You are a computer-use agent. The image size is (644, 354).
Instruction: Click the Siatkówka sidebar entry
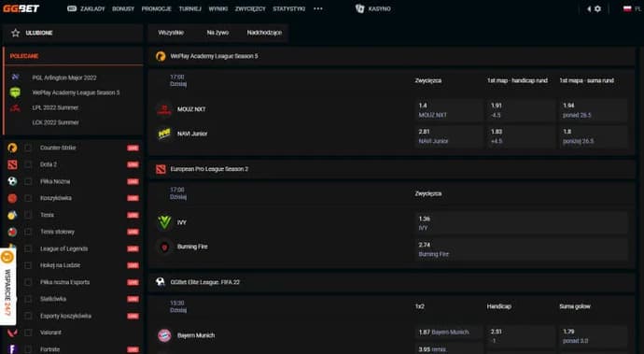click(53, 299)
